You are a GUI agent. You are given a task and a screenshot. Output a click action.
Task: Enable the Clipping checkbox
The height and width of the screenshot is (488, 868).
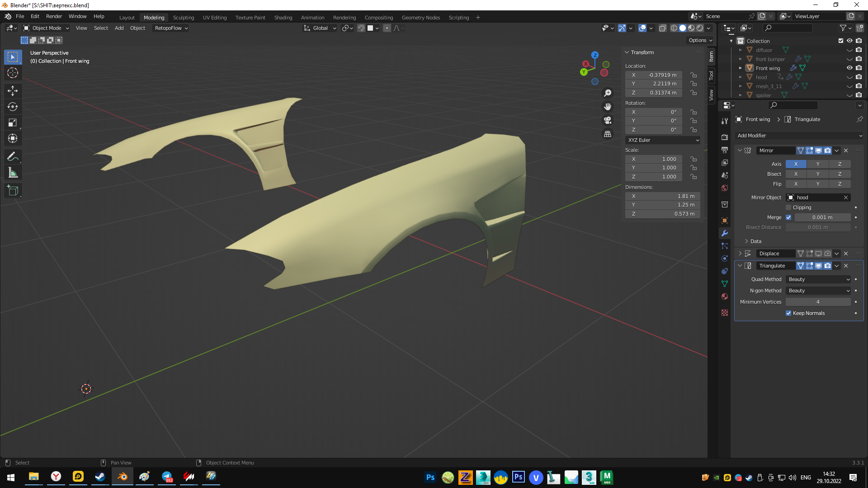click(x=788, y=207)
